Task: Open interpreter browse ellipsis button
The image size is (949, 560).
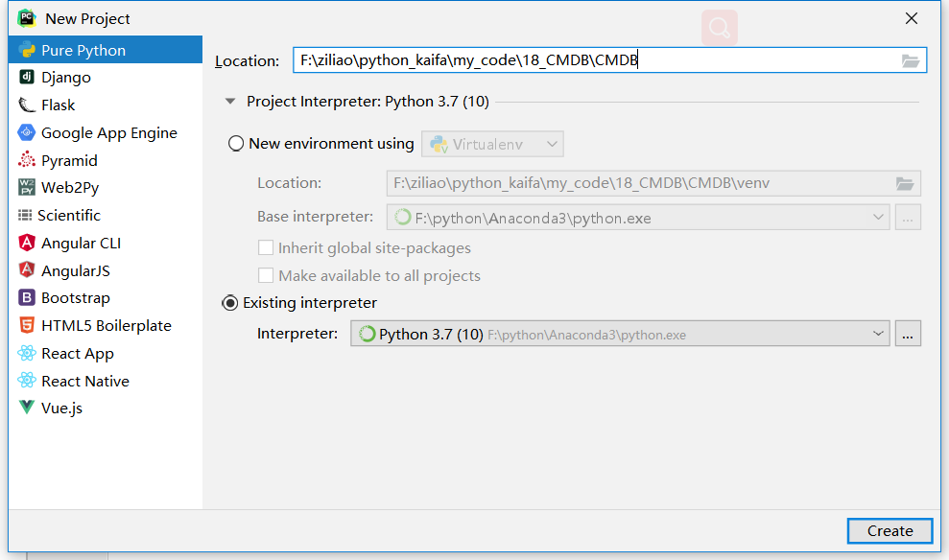Action: pos(908,334)
